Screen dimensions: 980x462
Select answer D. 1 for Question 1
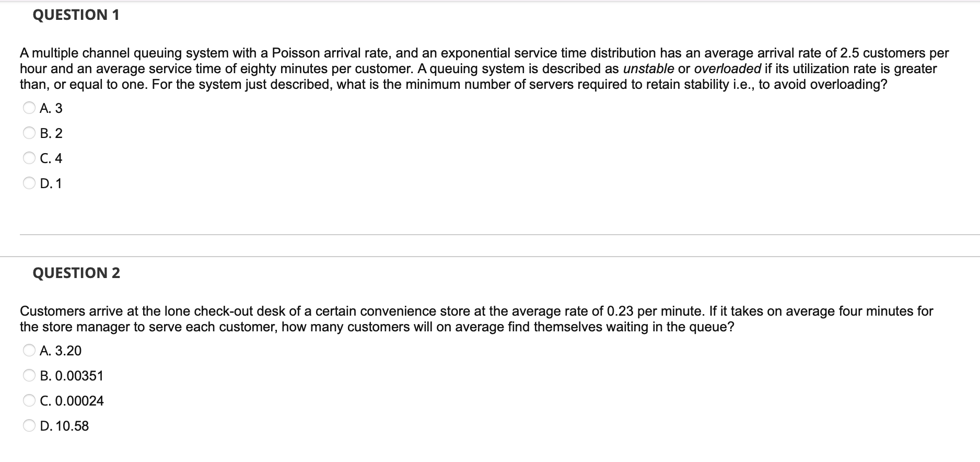click(29, 183)
